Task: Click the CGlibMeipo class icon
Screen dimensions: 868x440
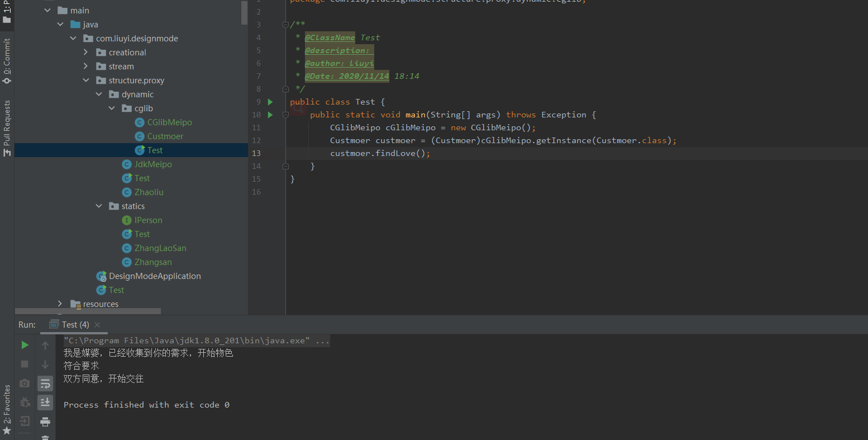Action: [140, 122]
